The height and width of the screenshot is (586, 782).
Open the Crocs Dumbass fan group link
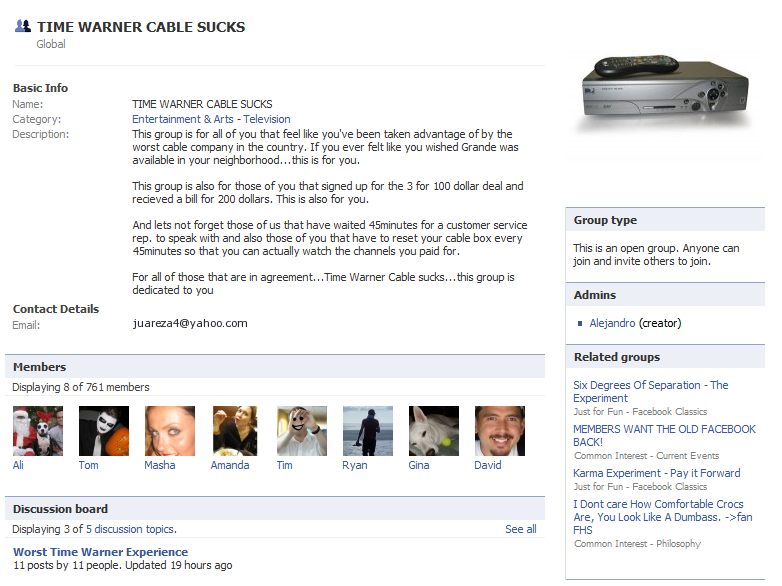pyautogui.click(x=662, y=517)
